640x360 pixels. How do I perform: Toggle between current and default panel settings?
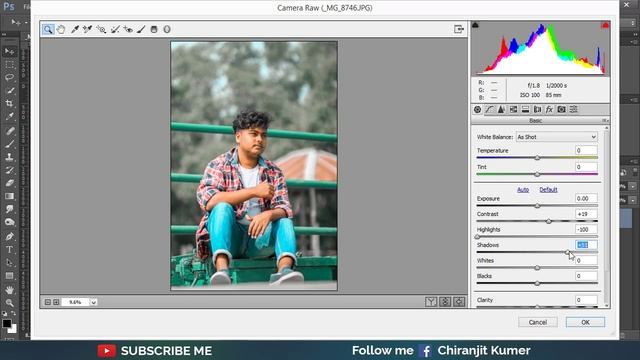[459, 302]
